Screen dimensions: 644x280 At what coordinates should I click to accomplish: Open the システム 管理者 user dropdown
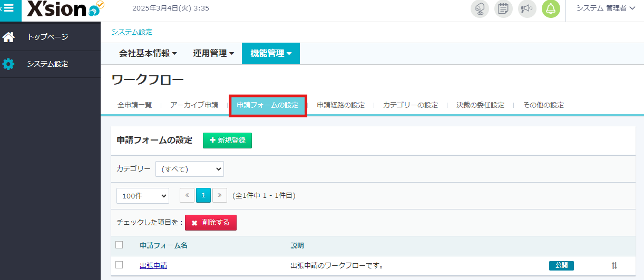coord(606,8)
